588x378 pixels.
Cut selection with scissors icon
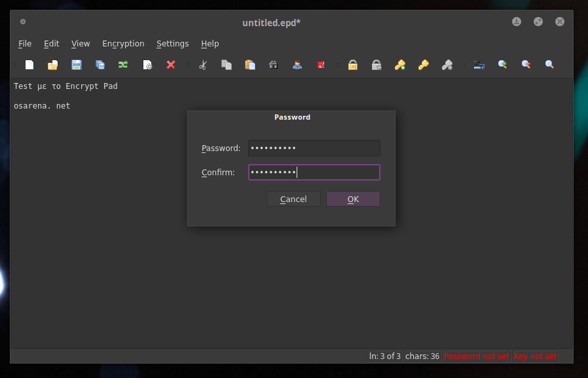coord(203,65)
